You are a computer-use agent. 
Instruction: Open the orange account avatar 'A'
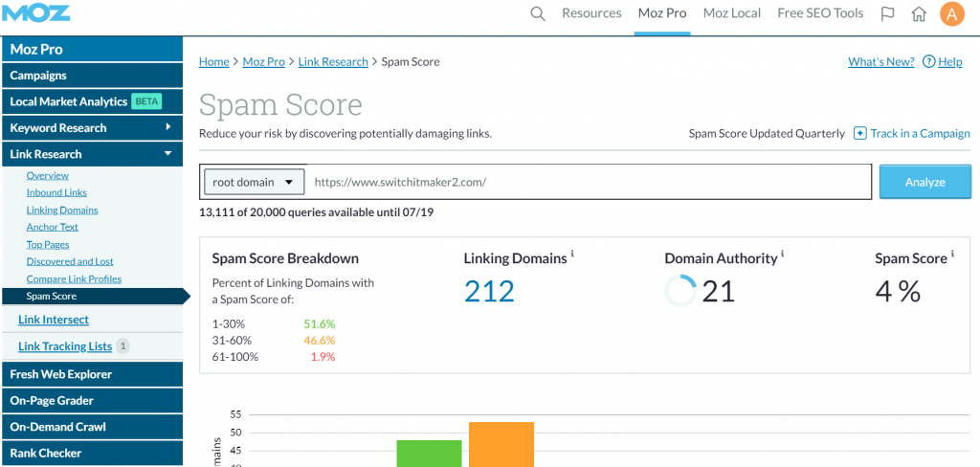click(952, 13)
